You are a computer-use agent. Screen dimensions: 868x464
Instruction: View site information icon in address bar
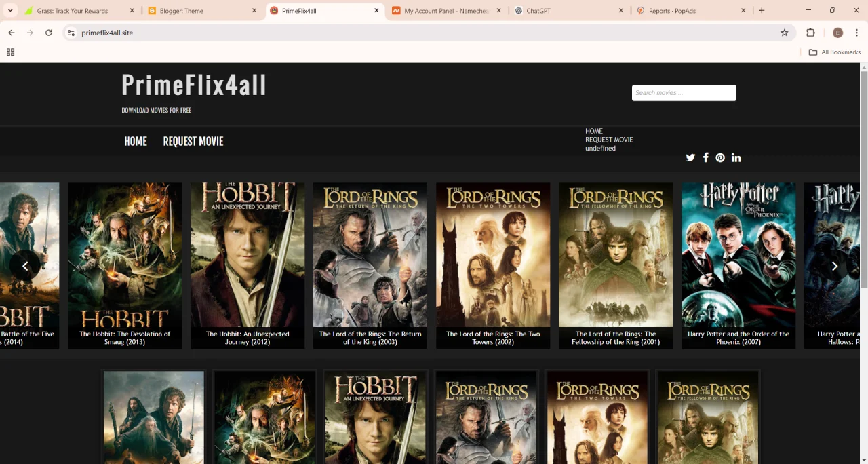(71, 33)
